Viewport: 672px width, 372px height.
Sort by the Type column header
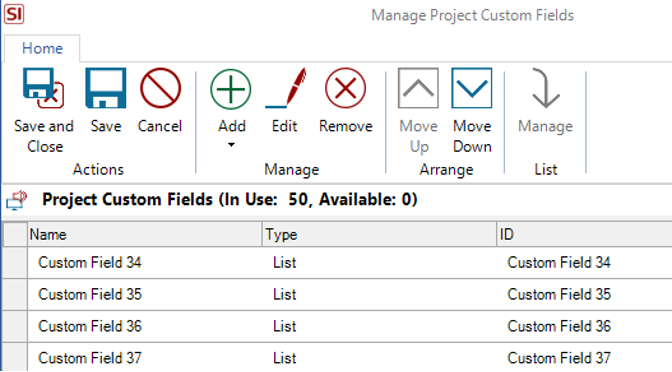379,234
